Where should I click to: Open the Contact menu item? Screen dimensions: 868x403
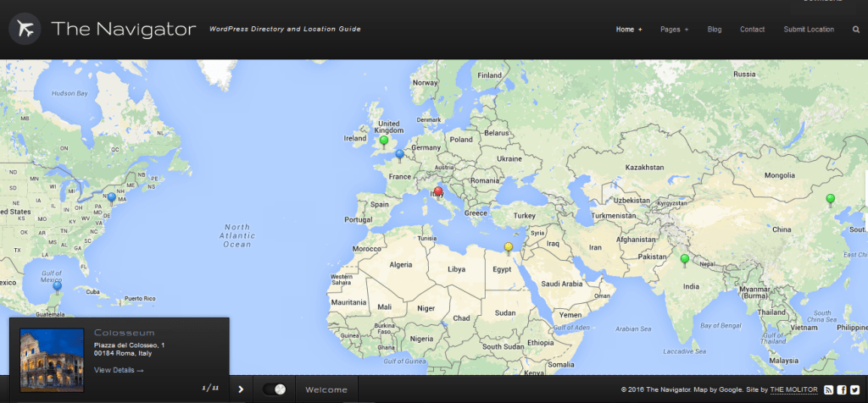pos(753,30)
